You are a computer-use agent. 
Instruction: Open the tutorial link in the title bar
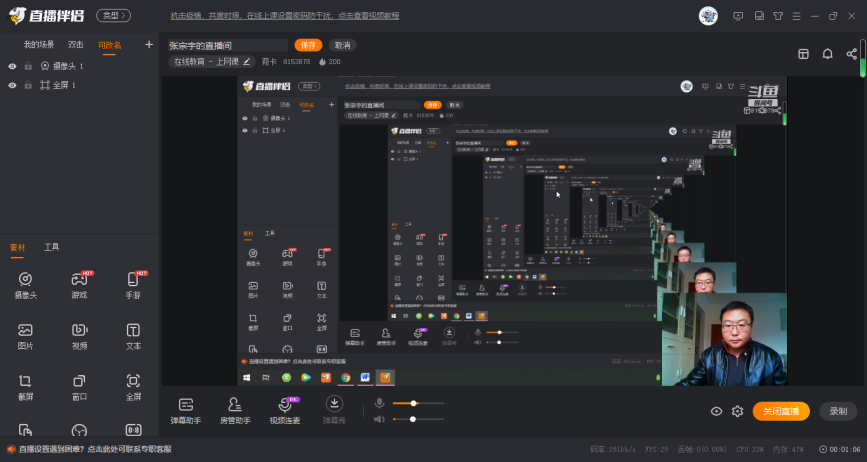pos(285,16)
